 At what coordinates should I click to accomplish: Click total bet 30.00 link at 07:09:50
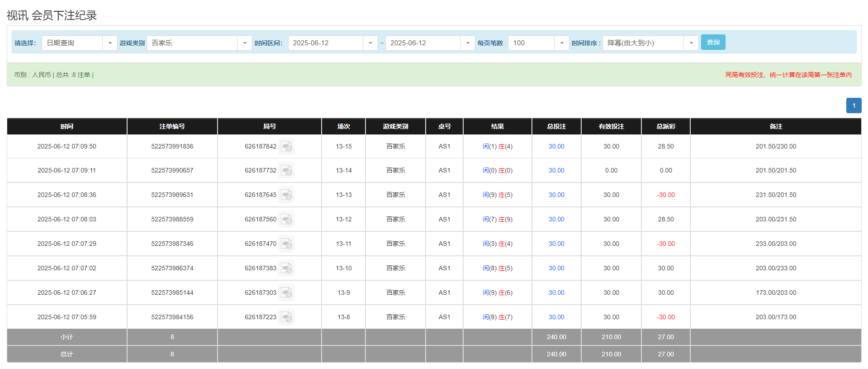click(556, 147)
